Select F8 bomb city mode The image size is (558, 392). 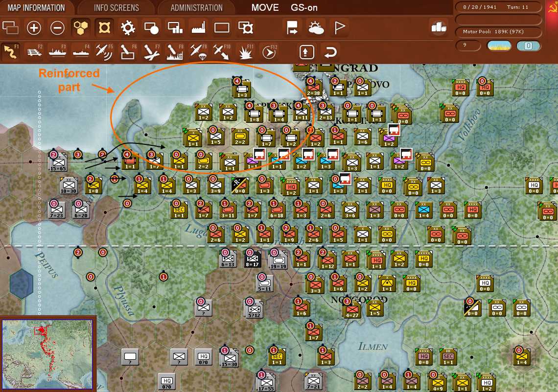pos(175,52)
